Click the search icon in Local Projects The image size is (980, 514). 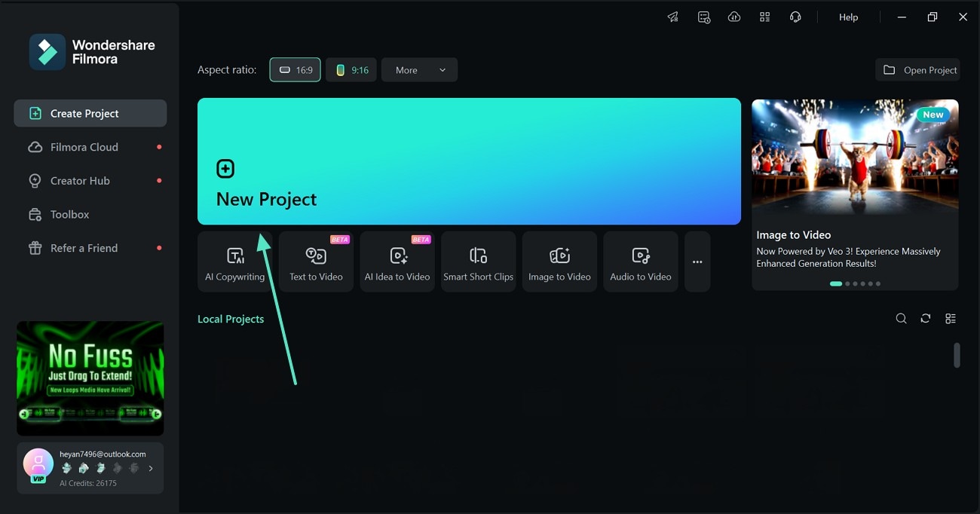click(x=901, y=318)
